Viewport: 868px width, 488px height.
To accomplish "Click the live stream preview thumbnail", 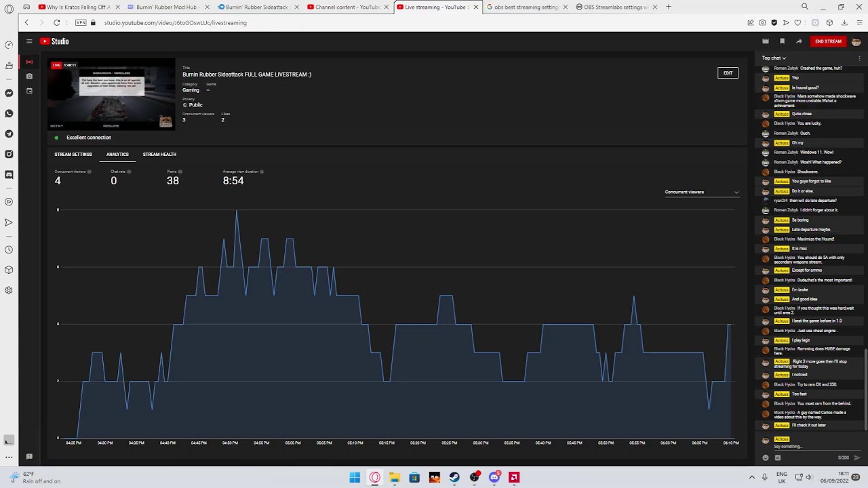I will 111,94.
